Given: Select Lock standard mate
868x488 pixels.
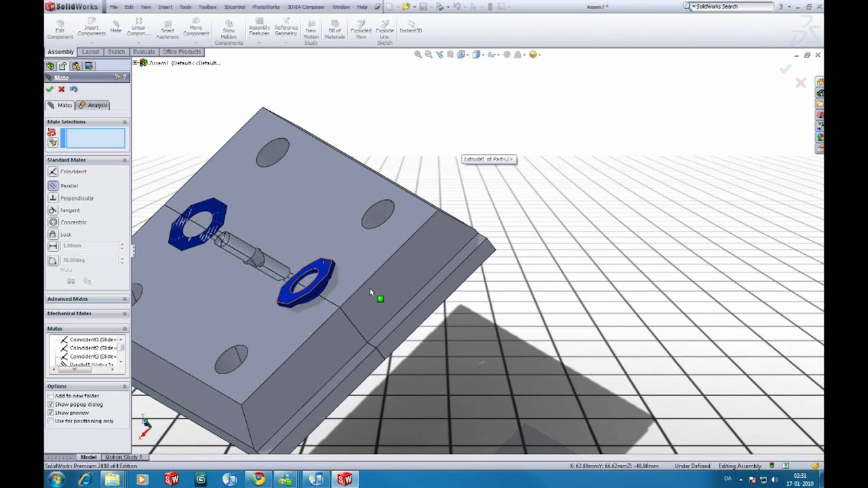Looking at the screenshot, I should tap(60, 235).
